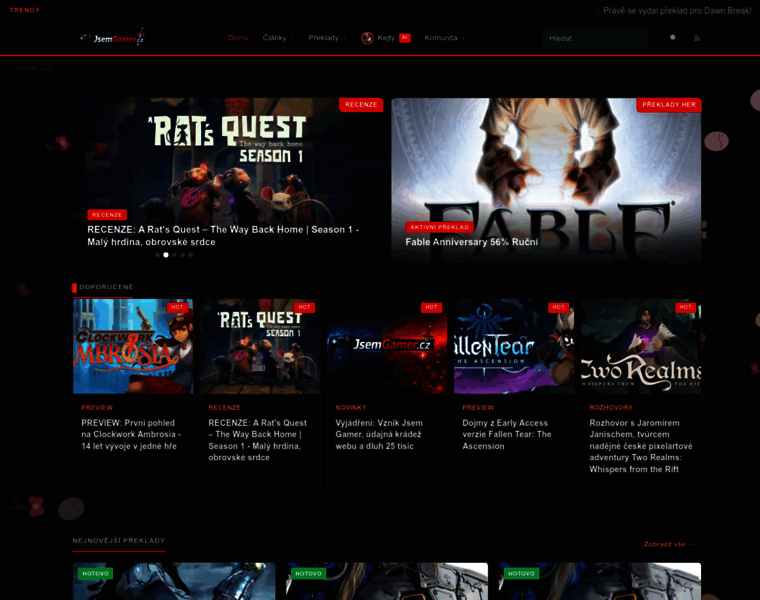
Task: Click the Zobrazit vše link
Action: coord(669,544)
